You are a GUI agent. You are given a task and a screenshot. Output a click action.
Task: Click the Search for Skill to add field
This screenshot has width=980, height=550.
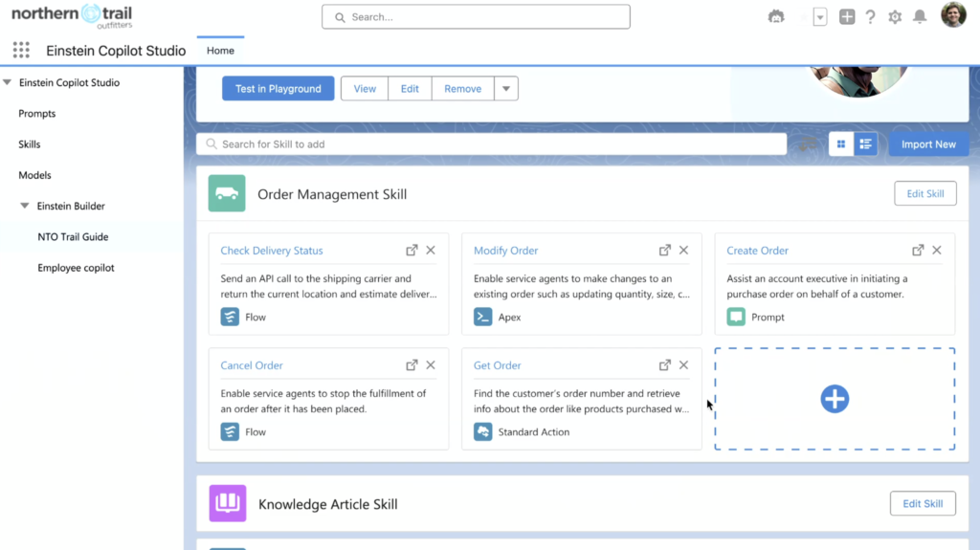coord(491,144)
